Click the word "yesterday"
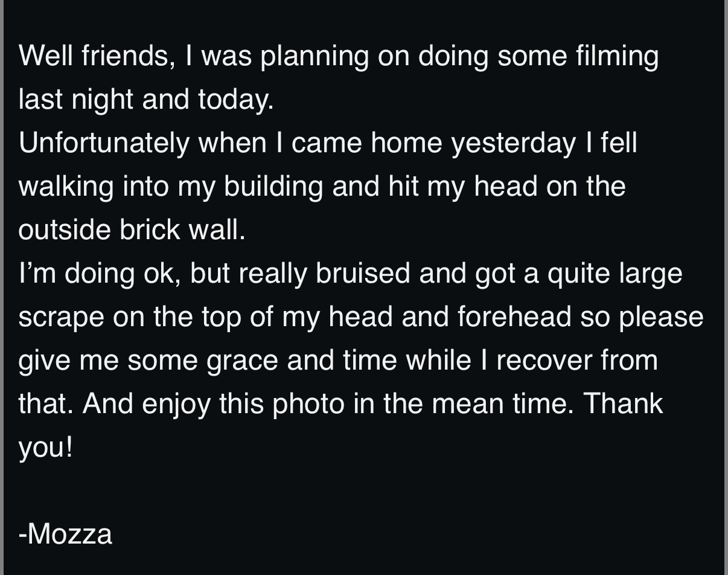728x575 pixels. [x=514, y=143]
